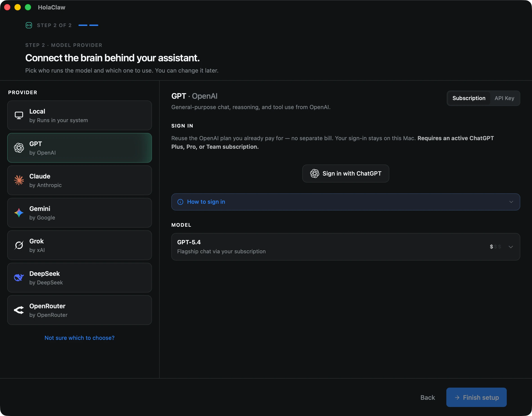Select Grok provider name
Viewport: 532px width, 416px height.
point(37,241)
